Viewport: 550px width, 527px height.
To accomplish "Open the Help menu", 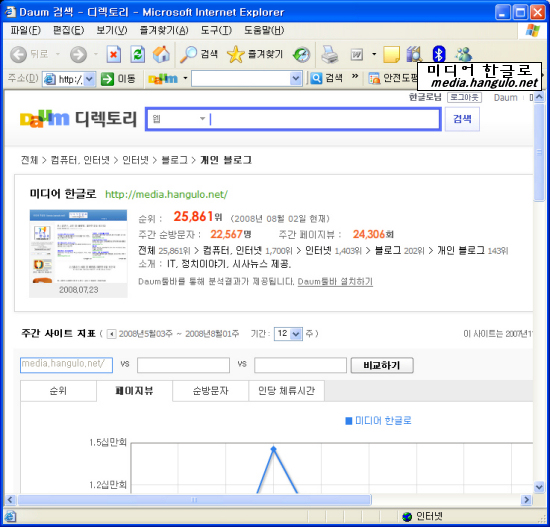I will click(x=264, y=31).
